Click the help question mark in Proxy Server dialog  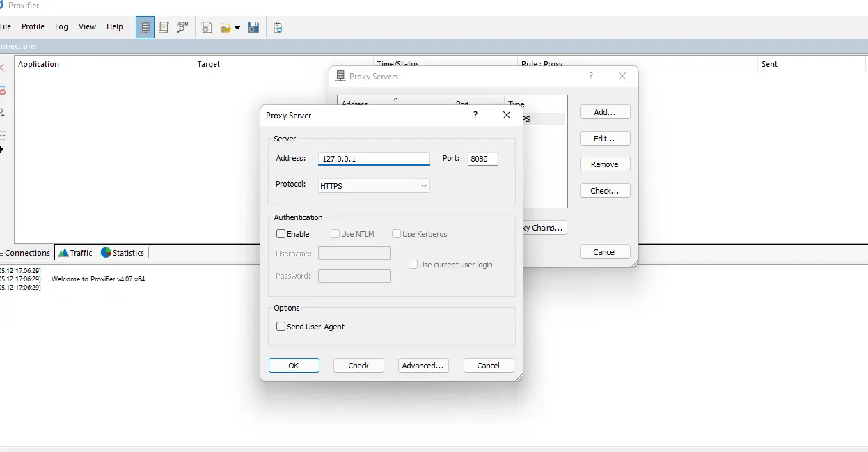point(475,116)
